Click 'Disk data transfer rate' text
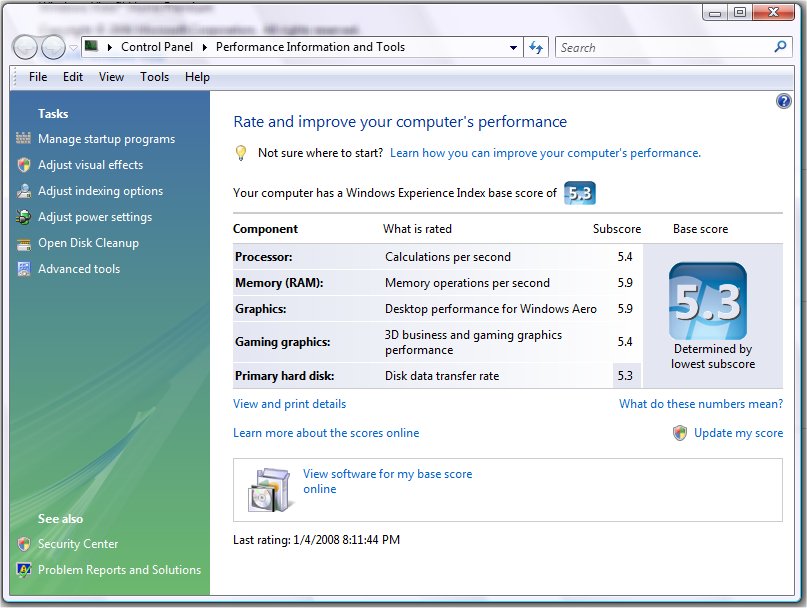The image size is (807, 608). [442, 376]
